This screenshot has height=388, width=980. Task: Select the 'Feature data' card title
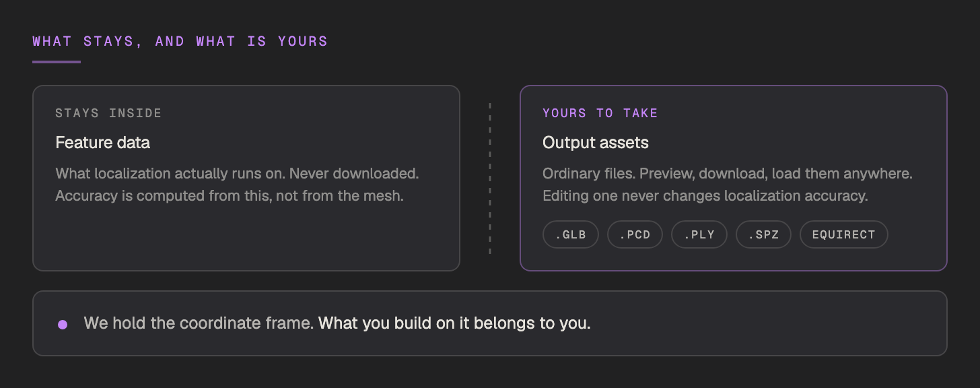point(102,143)
